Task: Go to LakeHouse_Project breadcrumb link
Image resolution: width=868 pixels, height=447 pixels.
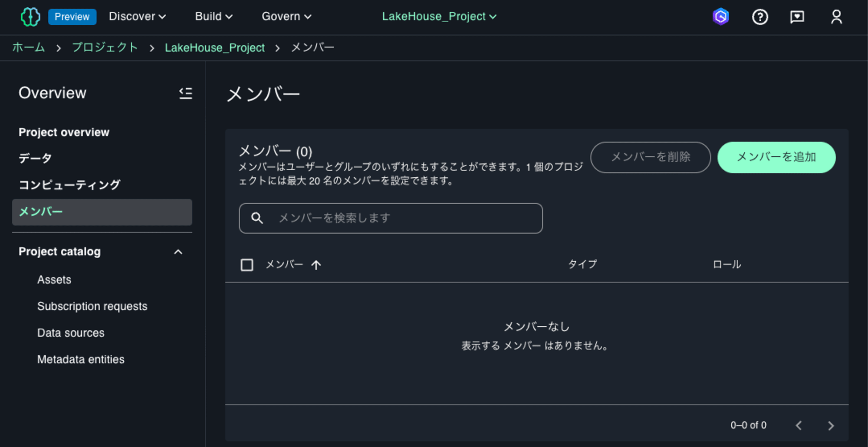Action: tap(214, 47)
